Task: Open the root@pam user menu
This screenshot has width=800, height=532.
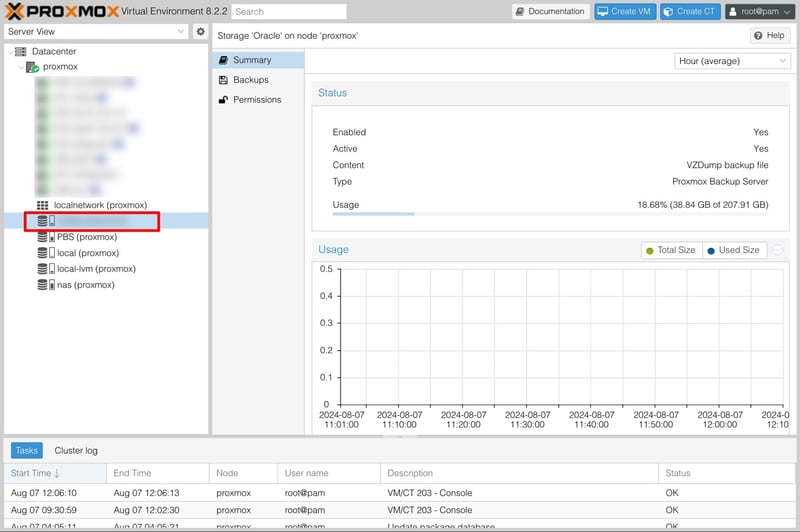Action: (759, 12)
